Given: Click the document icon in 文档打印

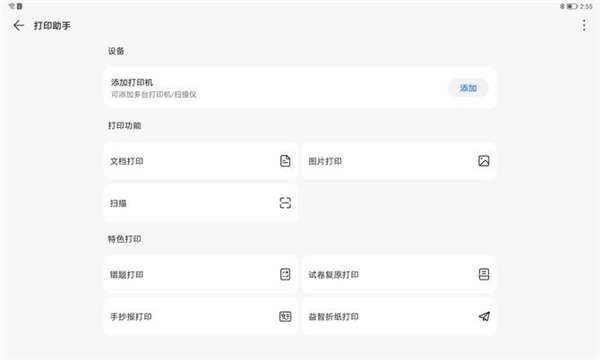Looking at the screenshot, I should (x=285, y=161).
